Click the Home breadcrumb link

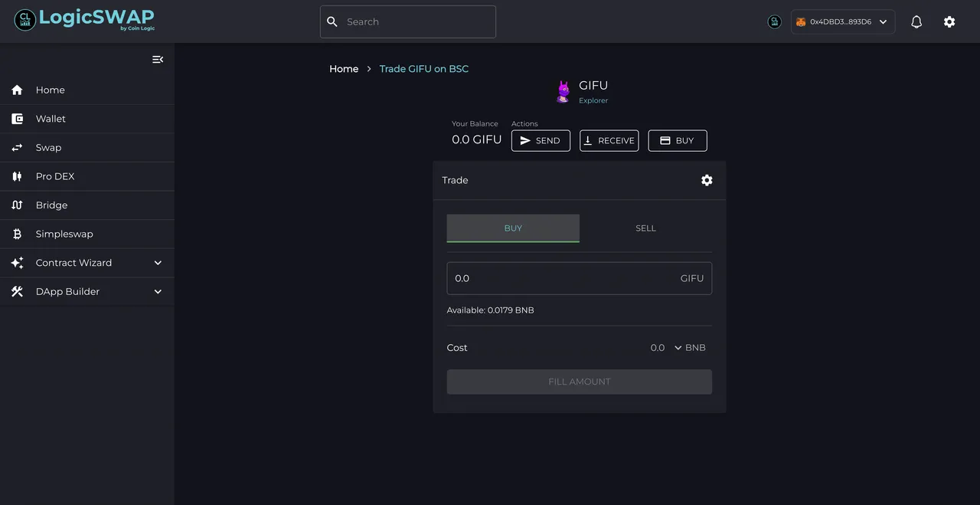pyautogui.click(x=344, y=69)
